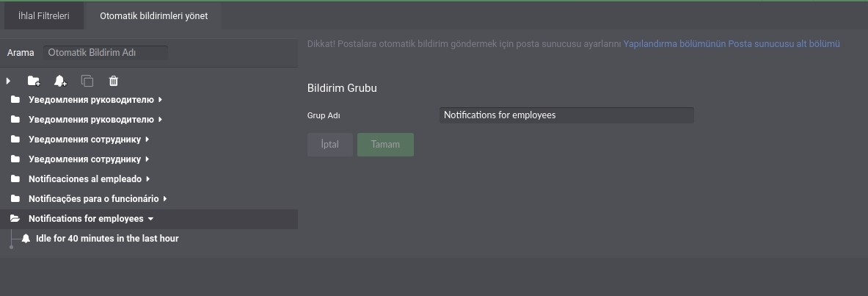The height and width of the screenshot is (296, 868).
Task: Select the Otomatik bildirimleri yönet tab
Action: (154, 16)
